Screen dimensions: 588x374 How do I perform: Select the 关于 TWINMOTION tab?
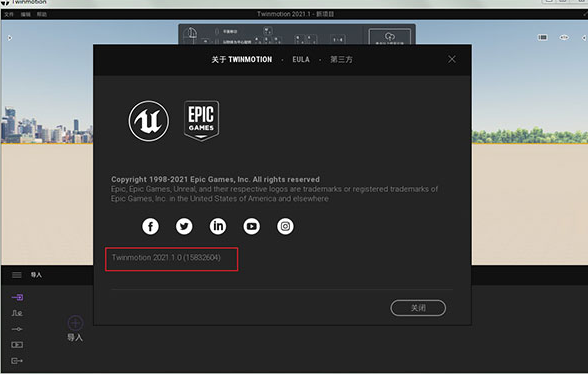pyautogui.click(x=242, y=59)
